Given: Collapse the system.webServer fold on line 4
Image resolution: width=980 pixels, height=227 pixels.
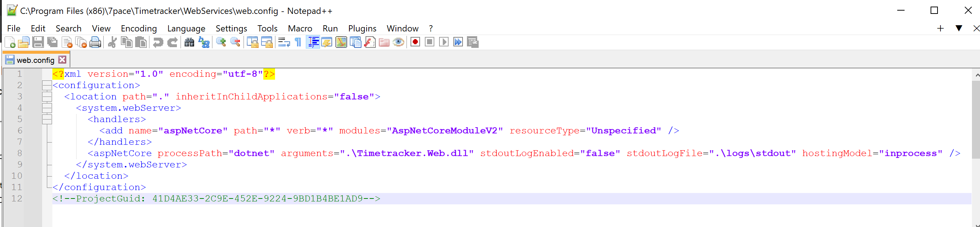Looking at the screenshot, I should (47, 108).
